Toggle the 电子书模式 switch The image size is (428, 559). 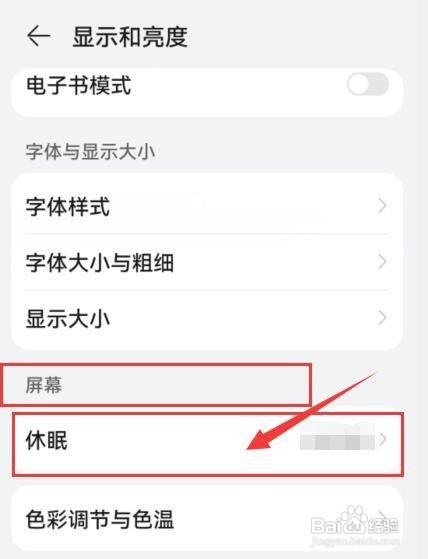[367, 84]
